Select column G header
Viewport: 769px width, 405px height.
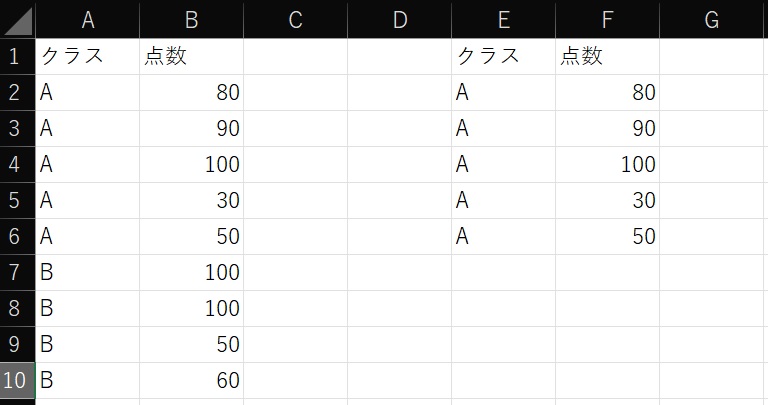coord(712,19)
